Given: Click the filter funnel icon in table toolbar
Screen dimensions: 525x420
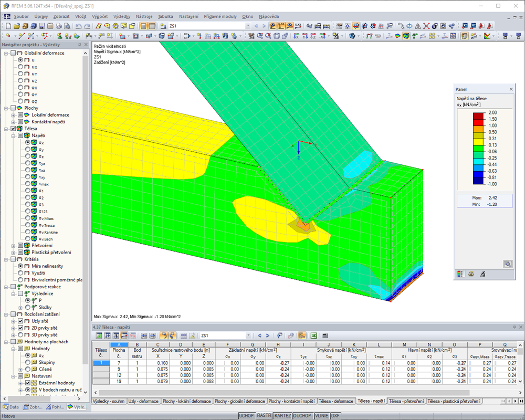Looking at the screenshot, I should [279, 335].
